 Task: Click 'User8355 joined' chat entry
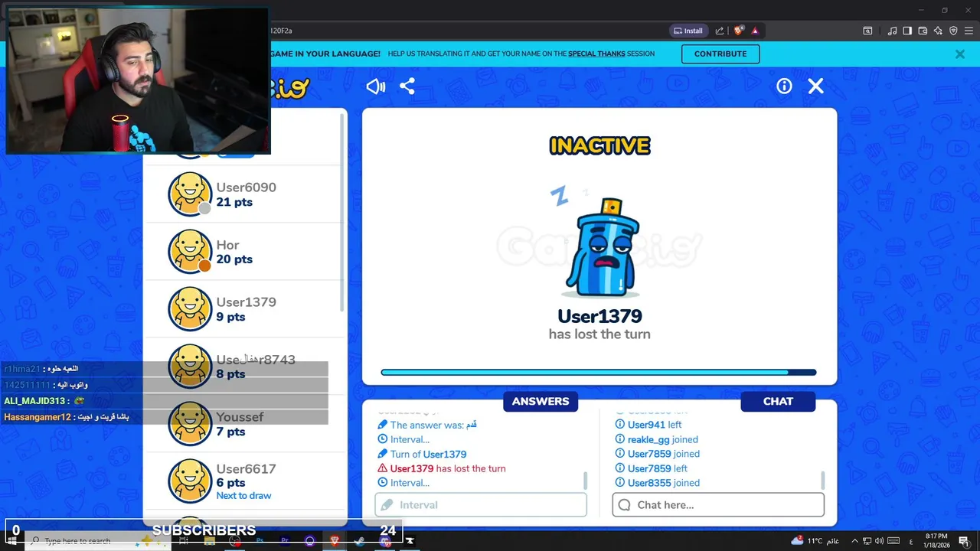click(x=658, y=483)
